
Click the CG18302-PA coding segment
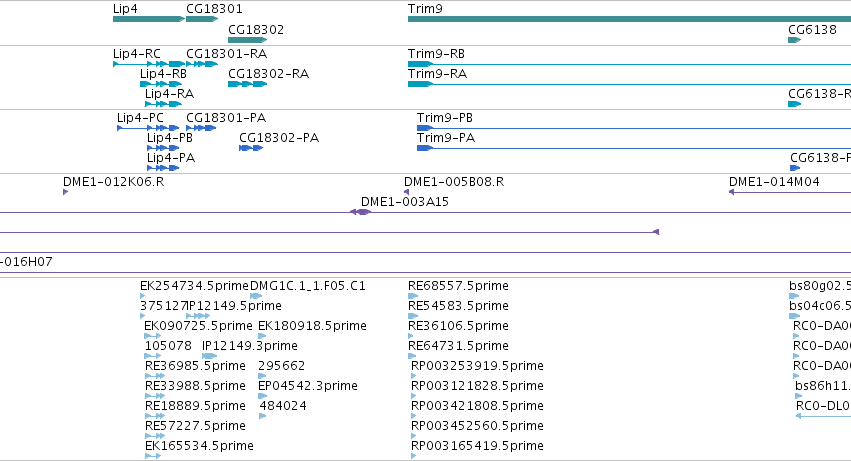pyautogui.click(x=251, y=148)
